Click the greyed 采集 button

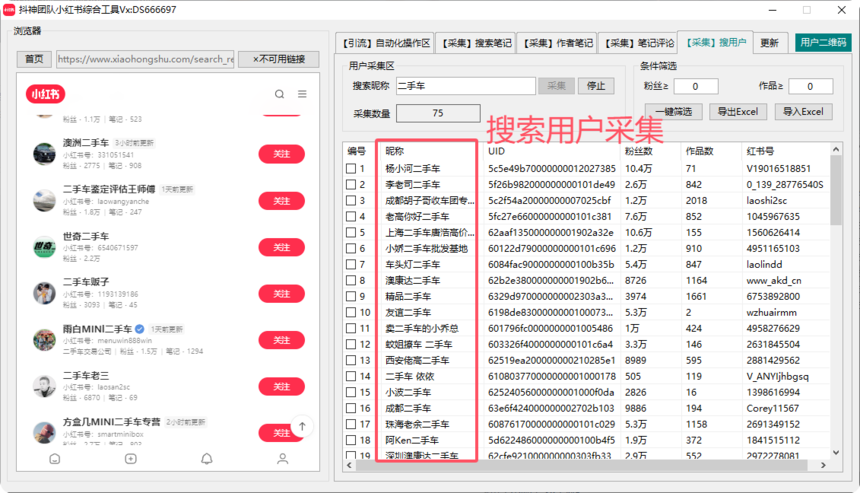coord(556,86)
